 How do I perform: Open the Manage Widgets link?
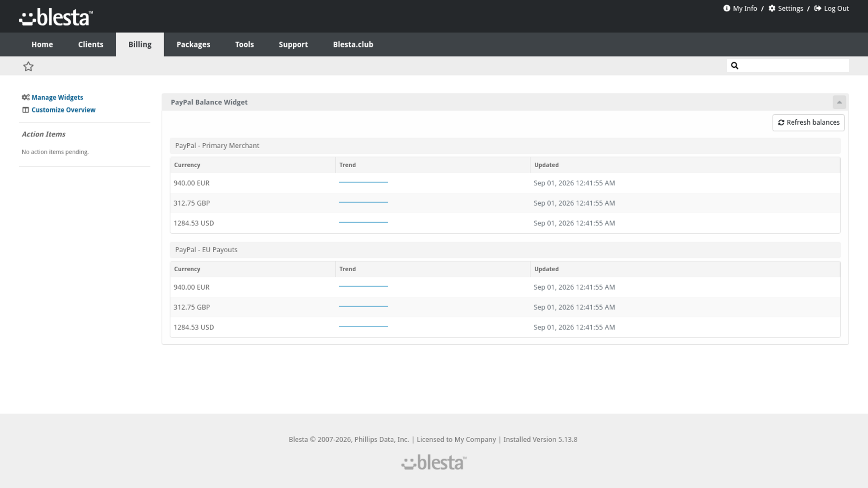pyautogui.click(x=57, y=97)
